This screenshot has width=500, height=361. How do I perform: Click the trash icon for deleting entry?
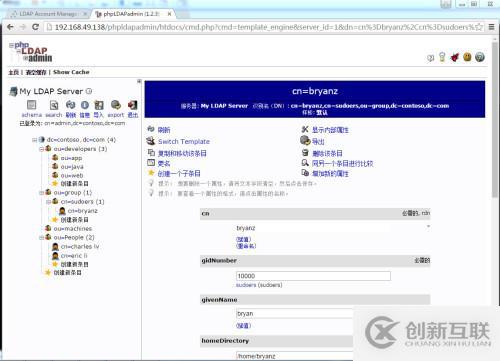tap(305, 153)
